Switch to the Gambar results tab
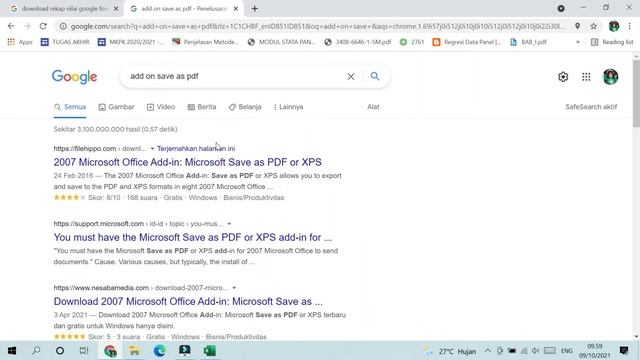640x360 pixels. tap(116, 107)
